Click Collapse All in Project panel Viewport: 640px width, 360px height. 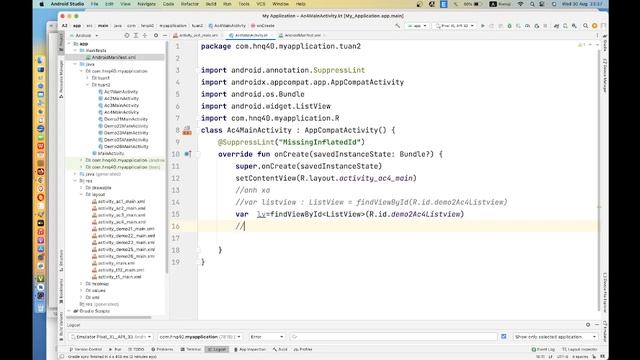(145, 36)
